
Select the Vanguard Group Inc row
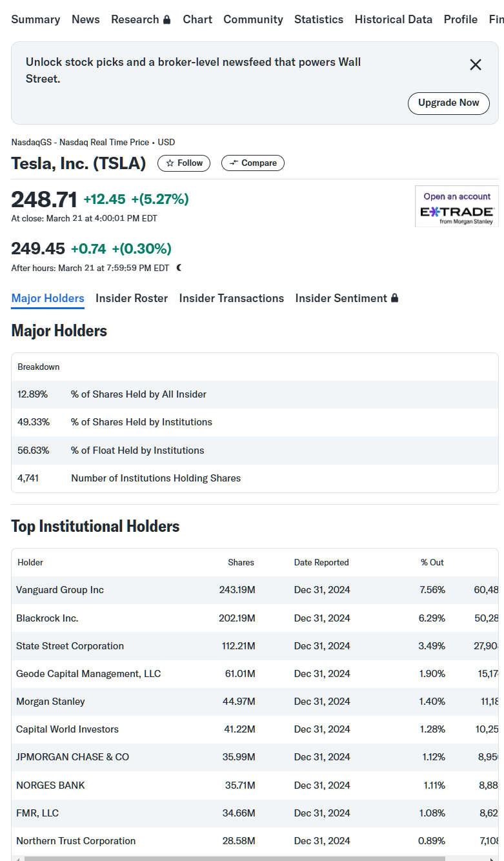pyautogui.click(x=255, y=590)
